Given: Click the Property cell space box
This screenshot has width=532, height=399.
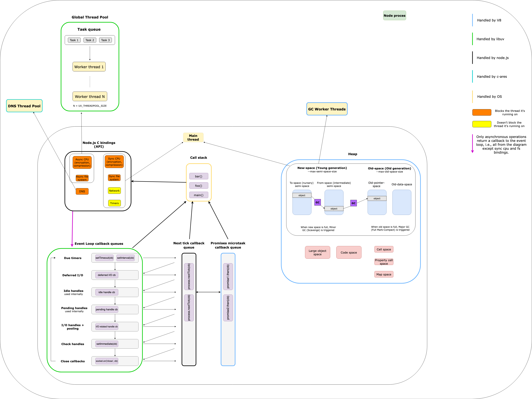Looking at the screenshot, I should [384, 262].
